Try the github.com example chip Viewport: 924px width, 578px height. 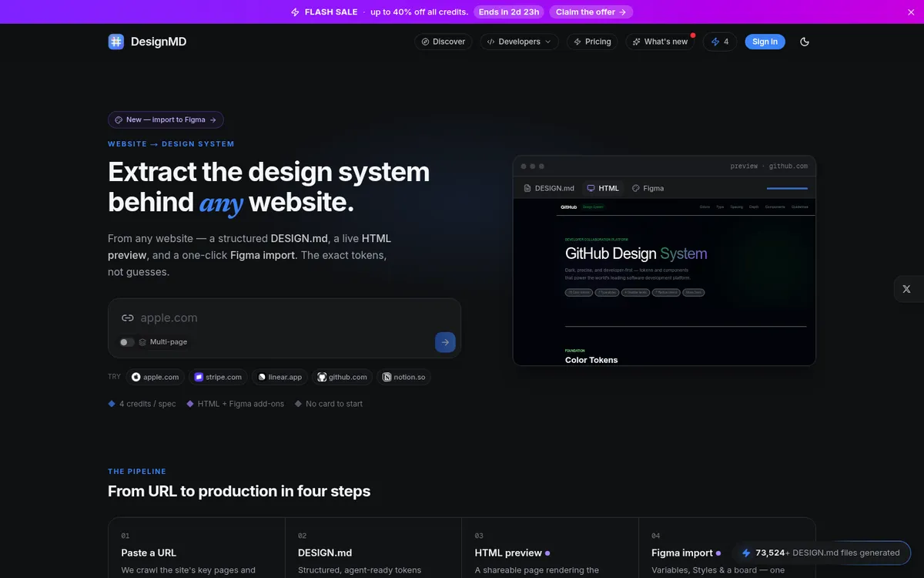click(x=343, y=377)
